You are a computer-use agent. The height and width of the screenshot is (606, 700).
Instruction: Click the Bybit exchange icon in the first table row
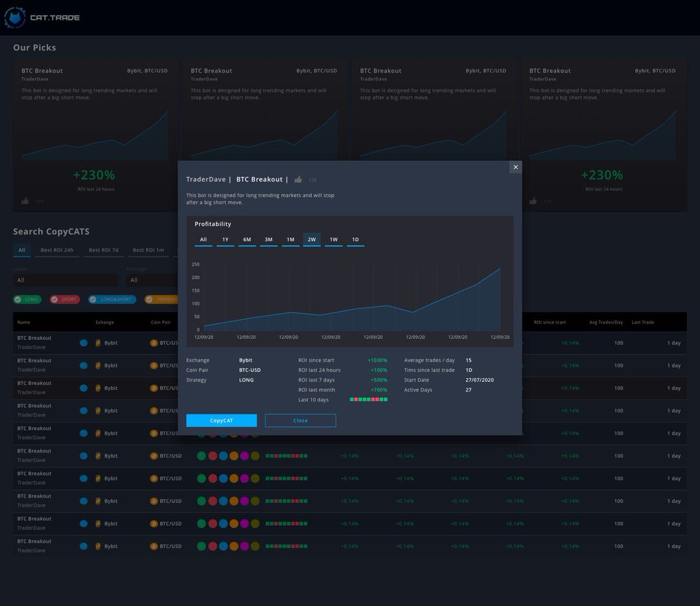[x=98, y=343]
